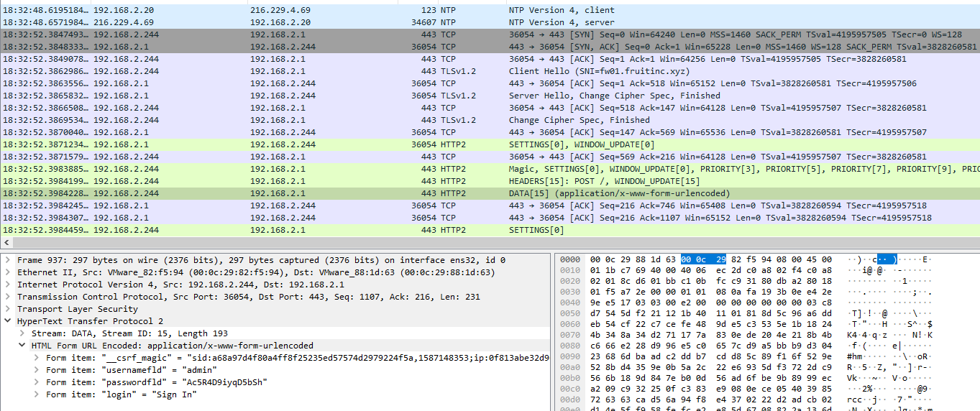980x411 pixels.
Task: Click the highlighted hex bytes 00 0c 29
Action: pyautogui.click(x=703, y=259)
